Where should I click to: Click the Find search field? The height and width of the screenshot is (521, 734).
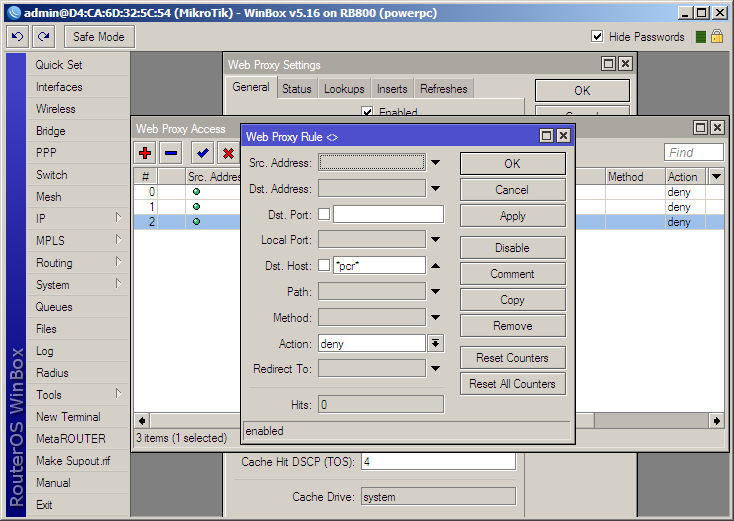pos(694,153)
